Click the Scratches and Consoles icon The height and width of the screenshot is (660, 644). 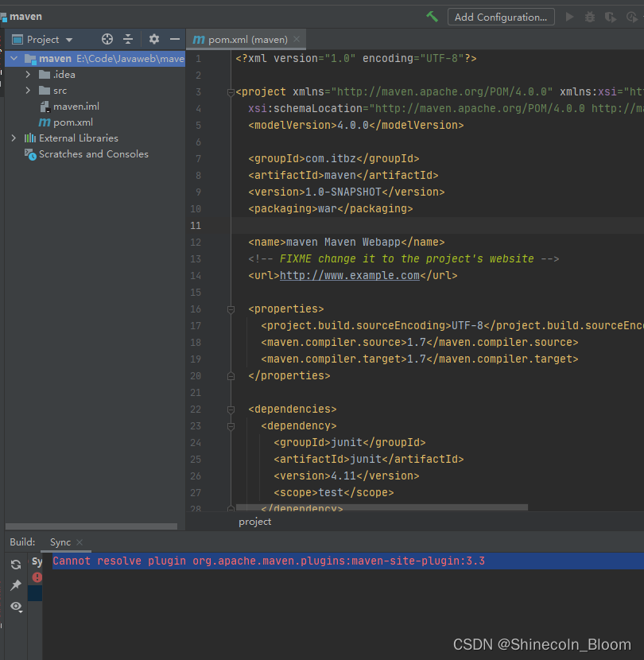(30, 154)
